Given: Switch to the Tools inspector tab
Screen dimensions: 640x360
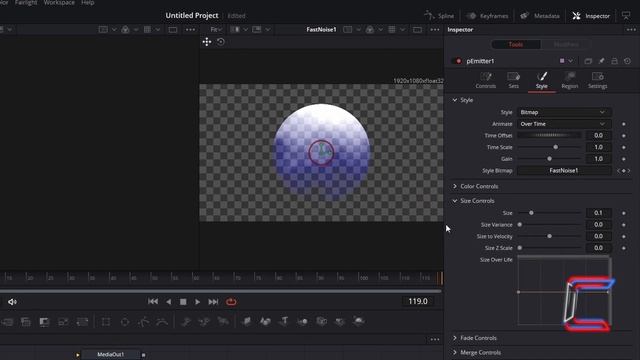Looking at the screenshot, I should click(516, 44).
